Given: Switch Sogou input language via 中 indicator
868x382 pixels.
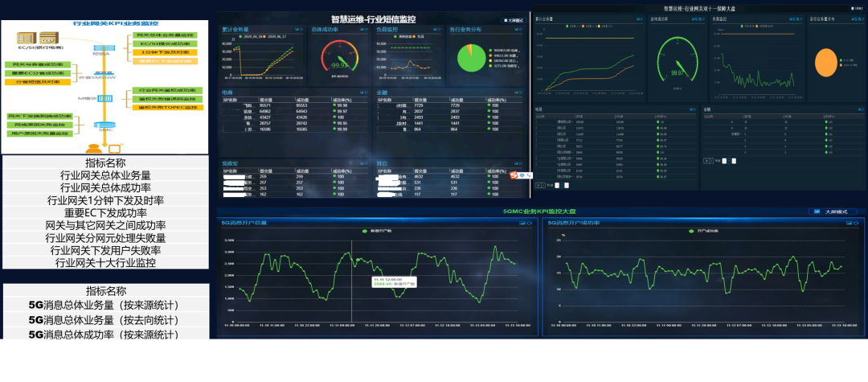Looking at the screenshot, I should (522, 175).
